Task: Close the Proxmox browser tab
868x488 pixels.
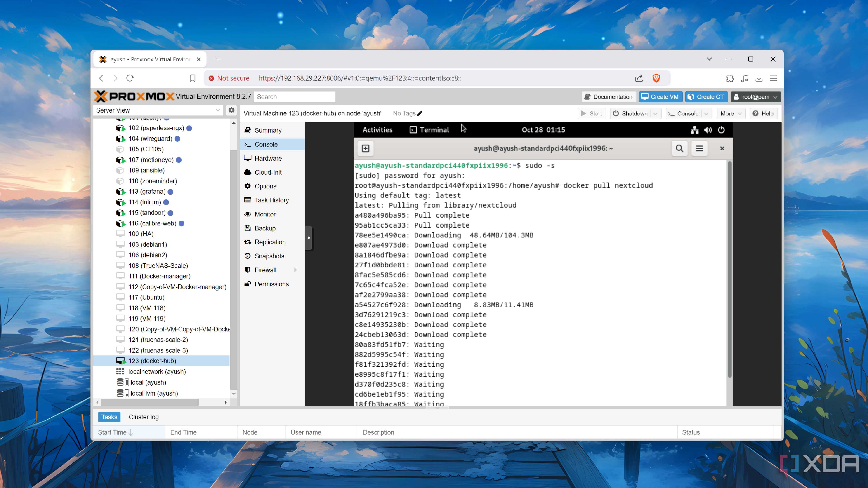Action: (x=199, y=59)
